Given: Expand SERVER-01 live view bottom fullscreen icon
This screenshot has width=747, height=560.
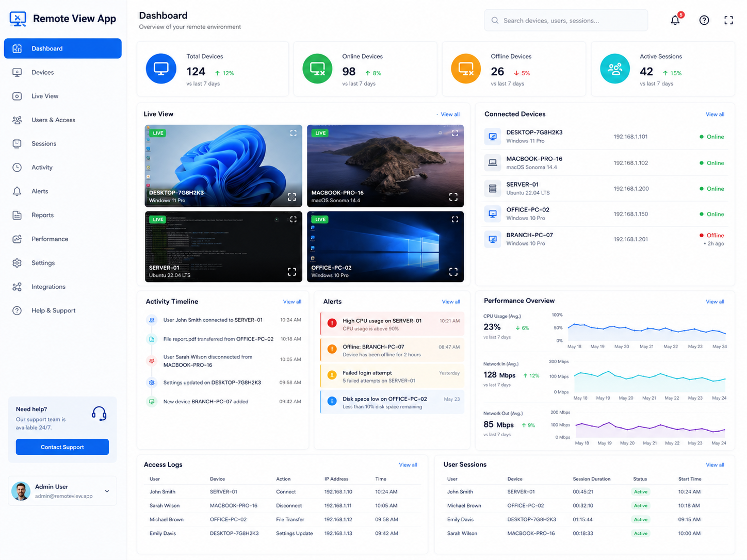Looking at the screenshot, I should pos(291,272).
